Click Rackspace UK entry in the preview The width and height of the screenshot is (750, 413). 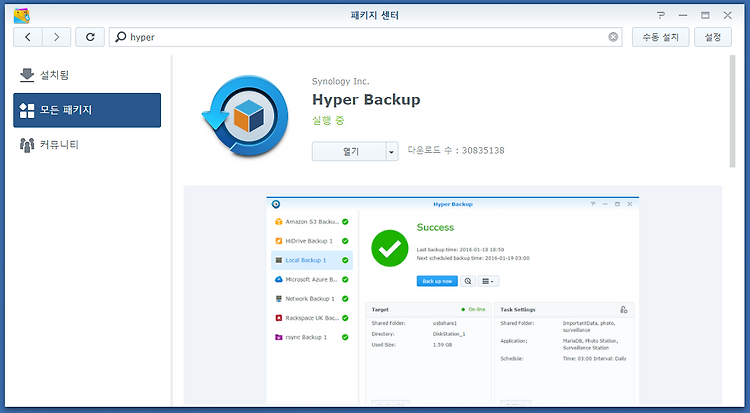point(312,318)
